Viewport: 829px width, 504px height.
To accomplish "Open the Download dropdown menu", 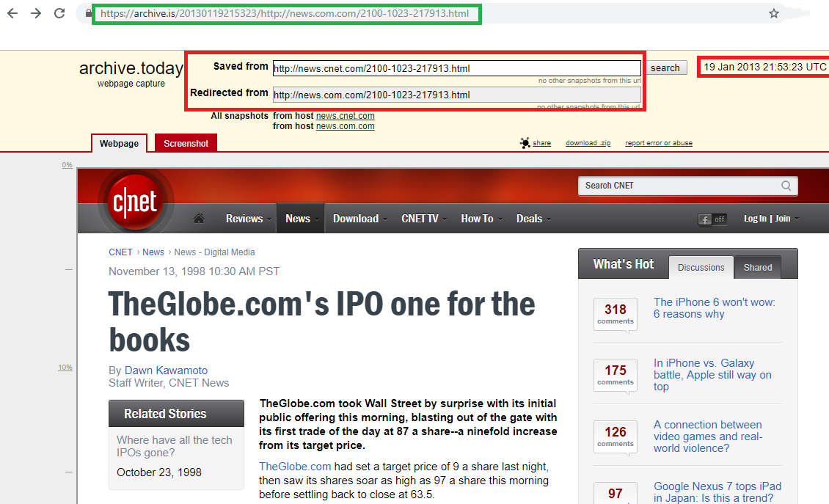I will [360, 219].
